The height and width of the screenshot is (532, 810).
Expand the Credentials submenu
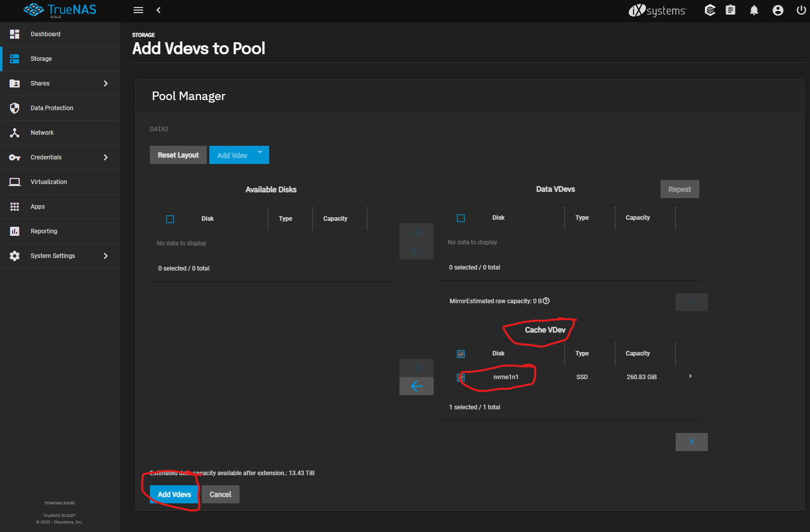click(x=106, y=157)
